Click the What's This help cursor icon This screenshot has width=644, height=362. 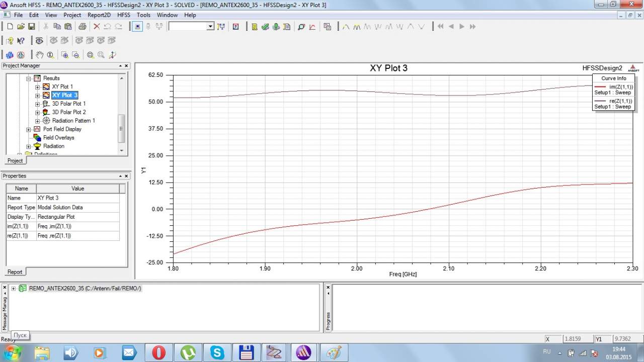click(x=21, y=41)
